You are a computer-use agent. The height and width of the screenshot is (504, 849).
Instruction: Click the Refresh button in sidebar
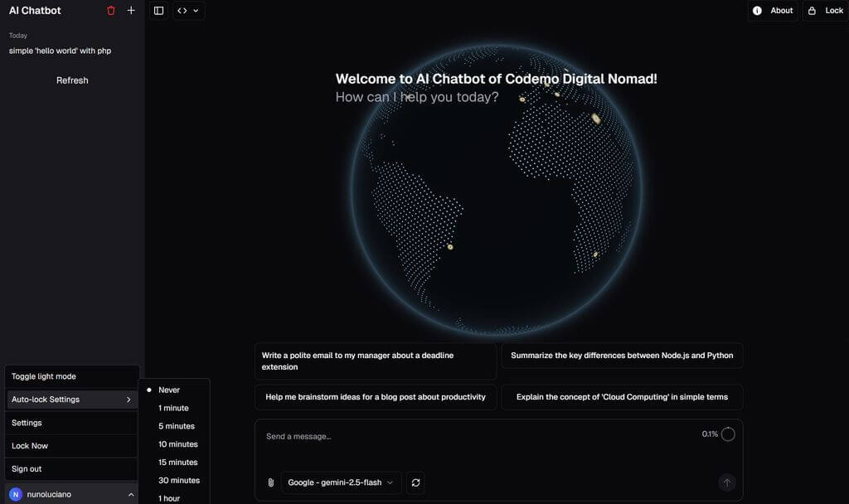coord(72,80)
